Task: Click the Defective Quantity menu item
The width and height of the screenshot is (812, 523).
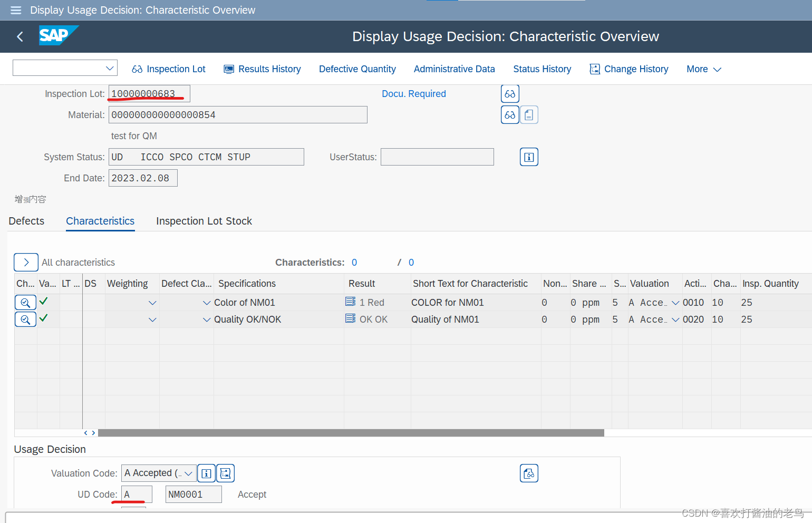Action: pos(357,69)
